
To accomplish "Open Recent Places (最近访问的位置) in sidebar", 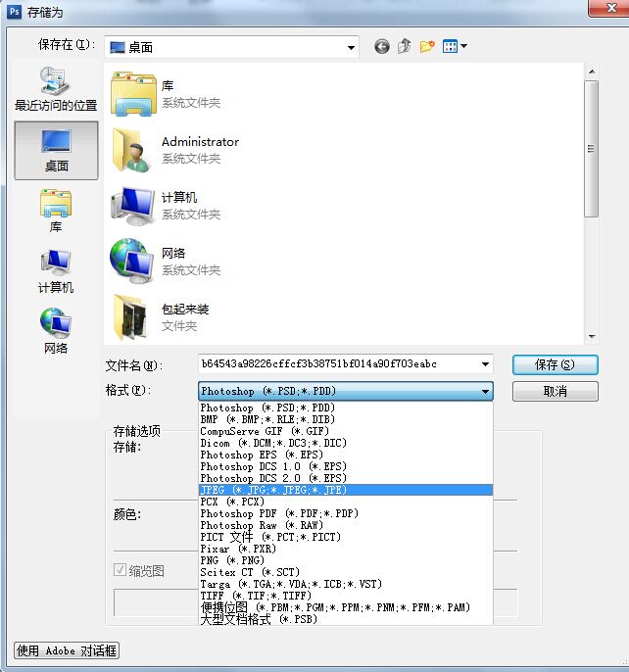I will [x=56, y=89].
